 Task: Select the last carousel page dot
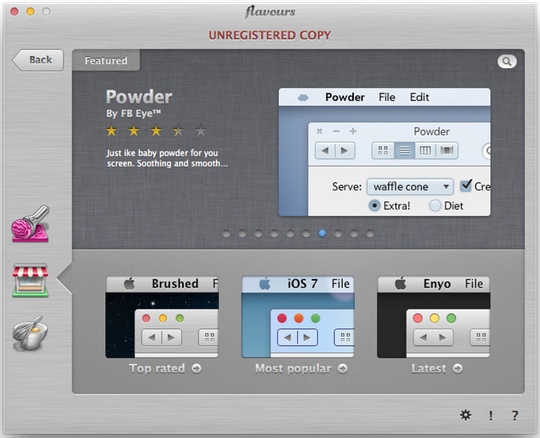(370, 234)
